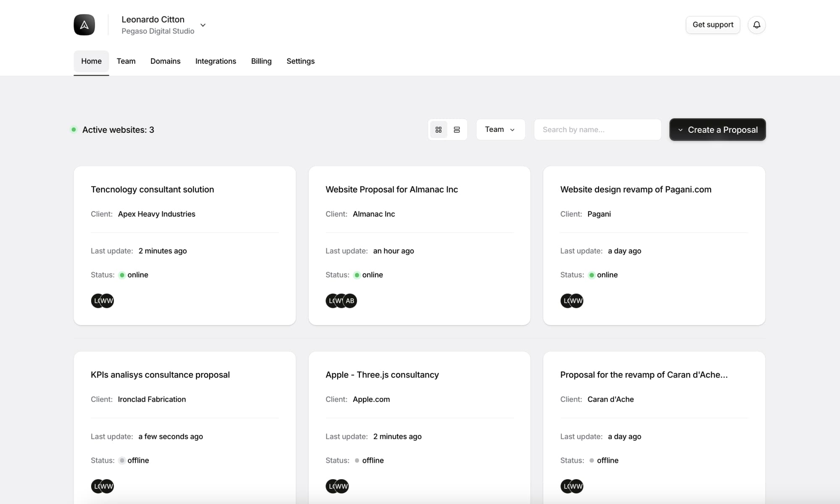This screenshot has width=840, height=504.
Task: Click WW avatar on Apple.com card
Action: pyautogui.click(x=341, y=486)
